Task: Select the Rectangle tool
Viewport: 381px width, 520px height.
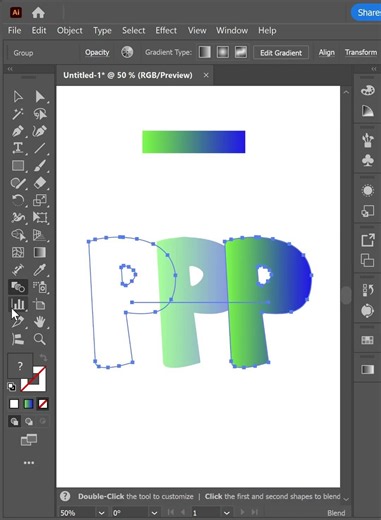Action: 18,166
